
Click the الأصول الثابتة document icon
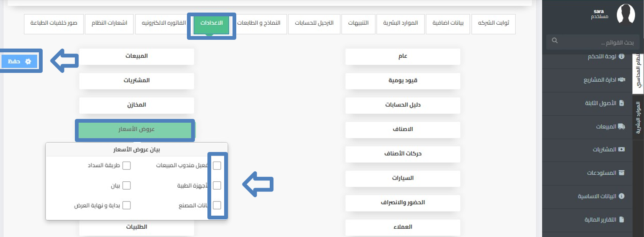click(621, 103)
